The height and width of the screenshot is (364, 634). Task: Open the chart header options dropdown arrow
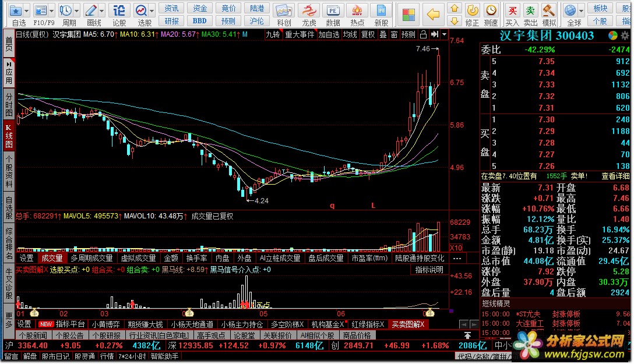coord(445,34)
